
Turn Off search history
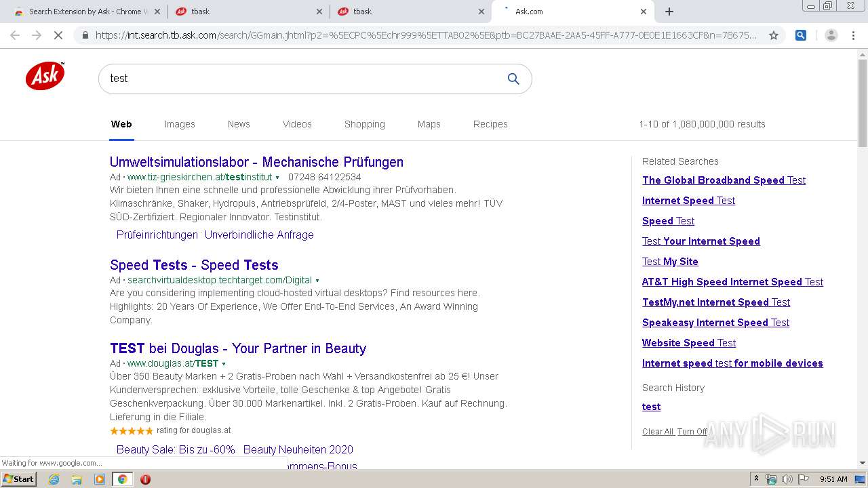coord(692,432)
